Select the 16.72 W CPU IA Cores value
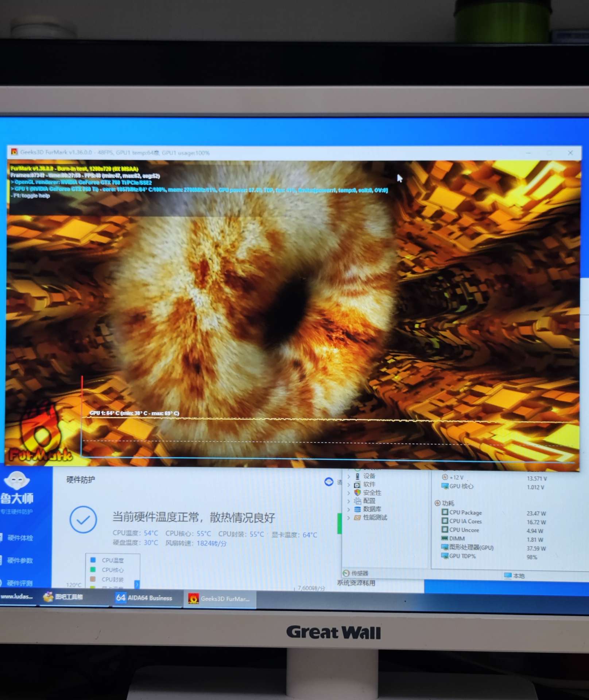 point(536,522)
